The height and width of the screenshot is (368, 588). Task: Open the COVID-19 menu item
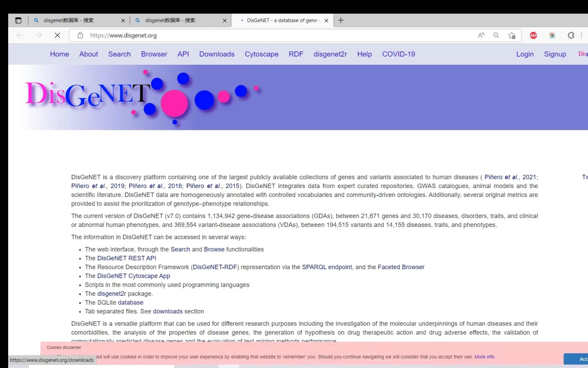coord(398,54)
